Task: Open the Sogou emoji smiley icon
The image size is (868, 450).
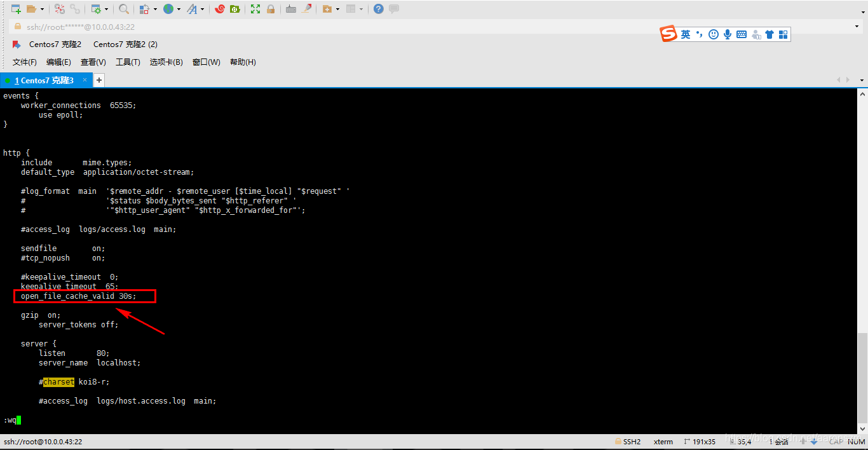Action: click(x=714, y=34)
